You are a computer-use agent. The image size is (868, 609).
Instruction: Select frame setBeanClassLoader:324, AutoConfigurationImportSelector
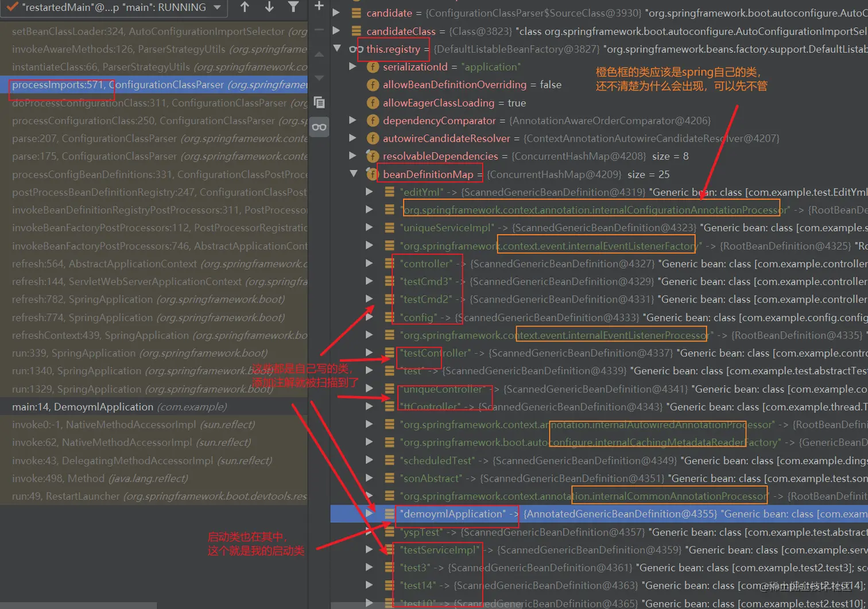point(154,32)
